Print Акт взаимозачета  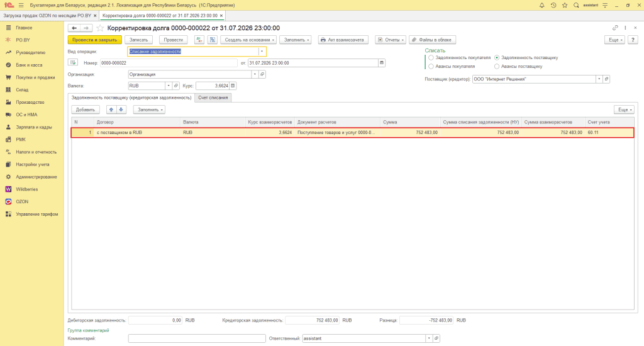[343, 40]
